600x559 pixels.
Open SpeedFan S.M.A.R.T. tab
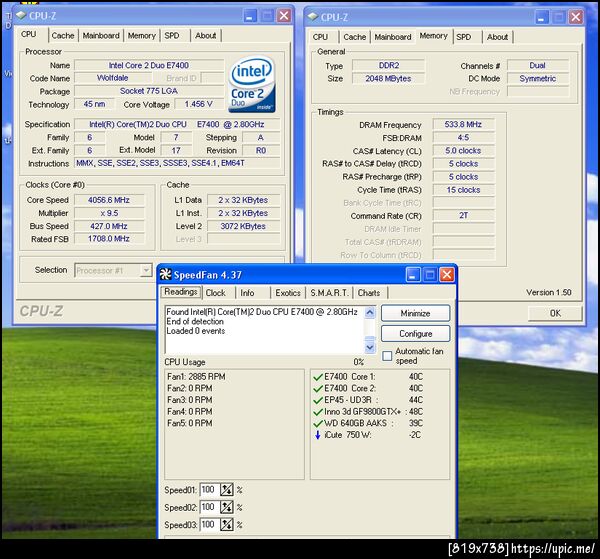pyautogui.click(x=329, y=293)
